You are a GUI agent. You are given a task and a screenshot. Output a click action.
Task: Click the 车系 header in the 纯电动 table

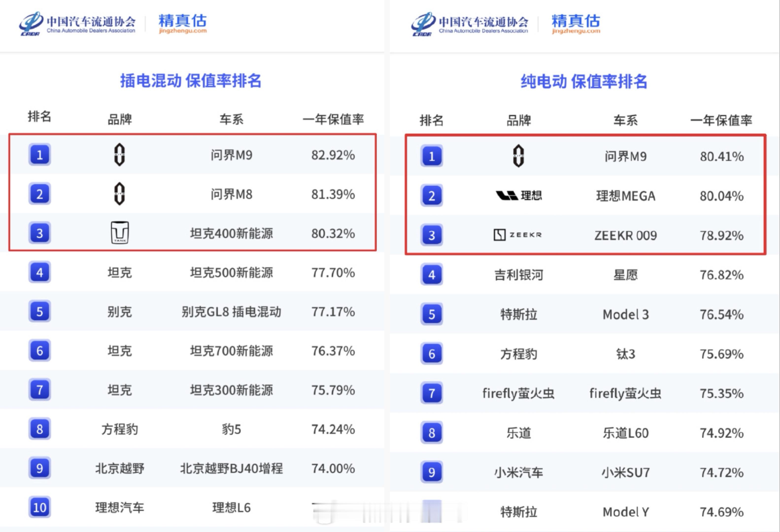point(626,120)
